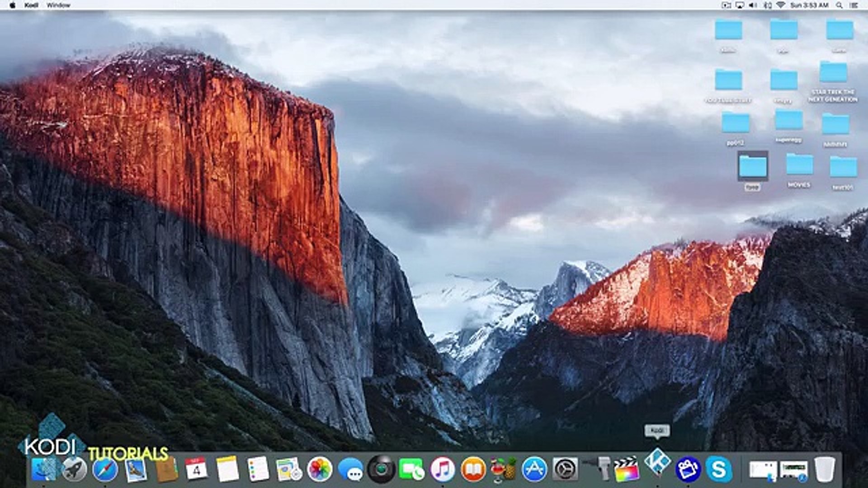Open Spotlight search magnifier
Screen dimensions: 868x488
pyautogui.click(x=839, y=5)
